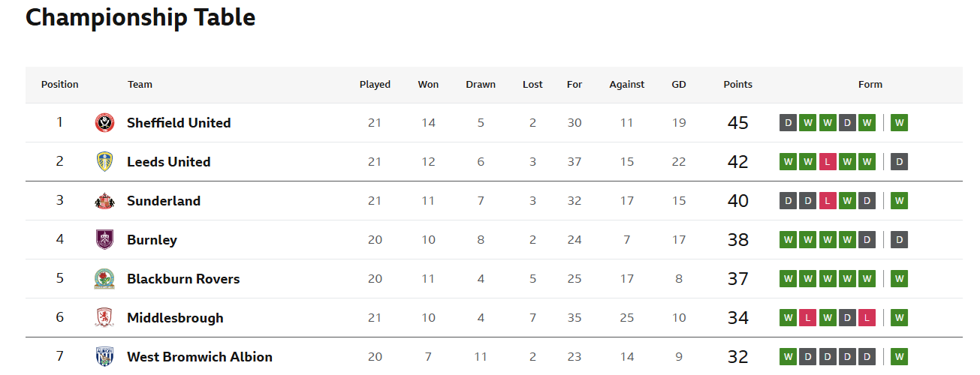
Task: Click the Played column header
Action: click(375, 85)
